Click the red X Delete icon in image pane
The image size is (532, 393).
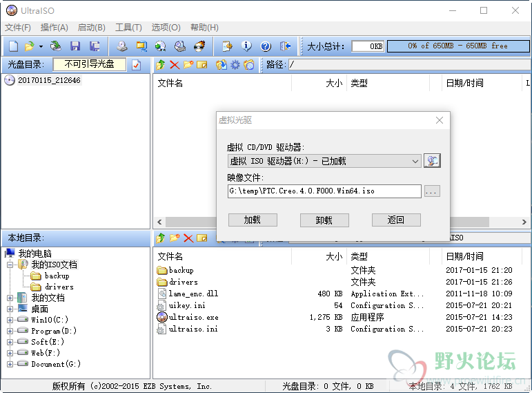pos(175,64)
